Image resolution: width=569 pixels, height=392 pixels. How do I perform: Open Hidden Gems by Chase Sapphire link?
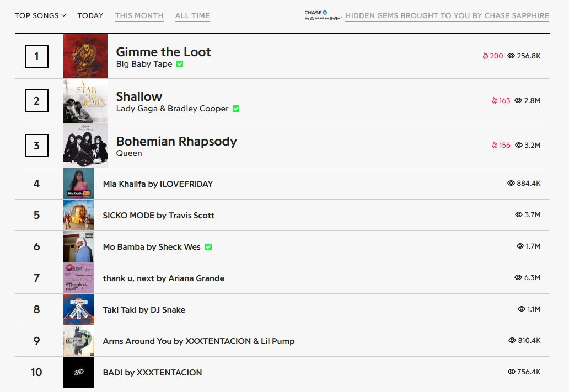tap(447, 15)
